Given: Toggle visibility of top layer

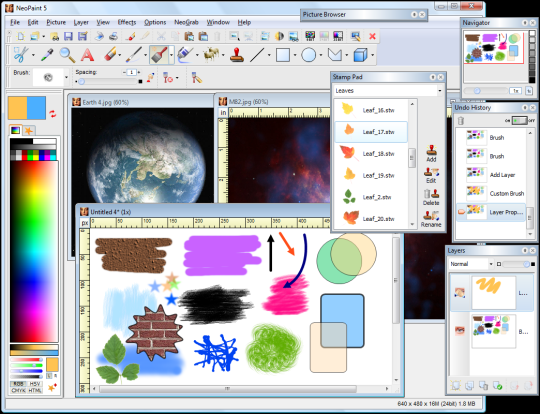Looking at the screenshot, I should (x=460, y=293).
